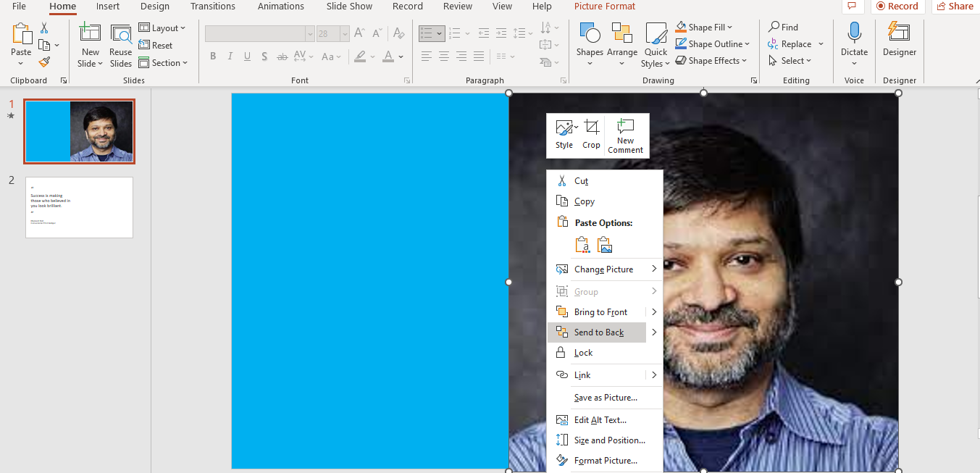
Task: Open the Shapes gallery
Action: tap(590, 43)
